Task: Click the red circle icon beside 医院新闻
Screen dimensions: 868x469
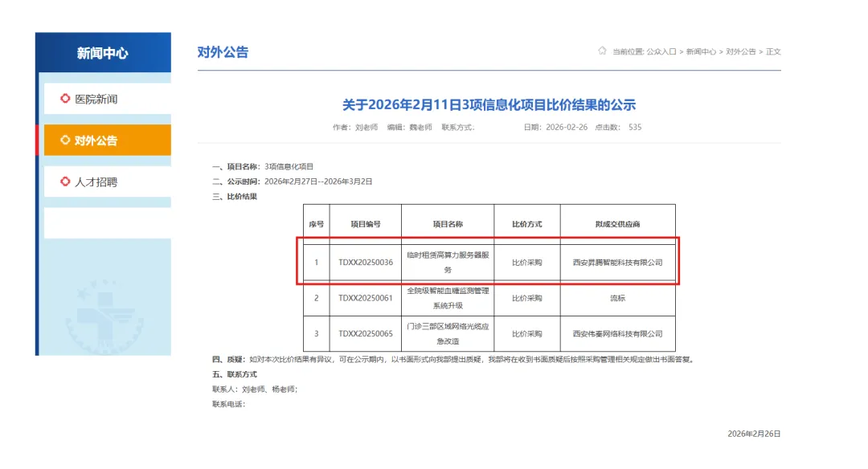Action: (65, 99)
